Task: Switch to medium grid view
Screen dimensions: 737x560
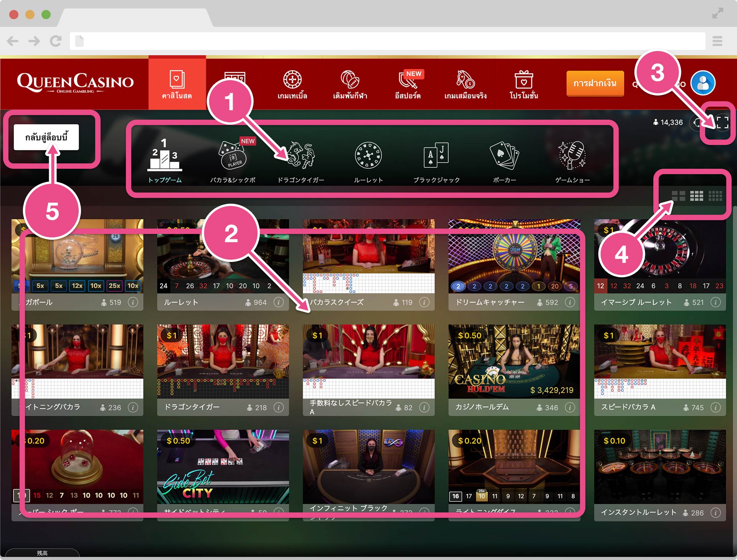Action: click(697, 196)
